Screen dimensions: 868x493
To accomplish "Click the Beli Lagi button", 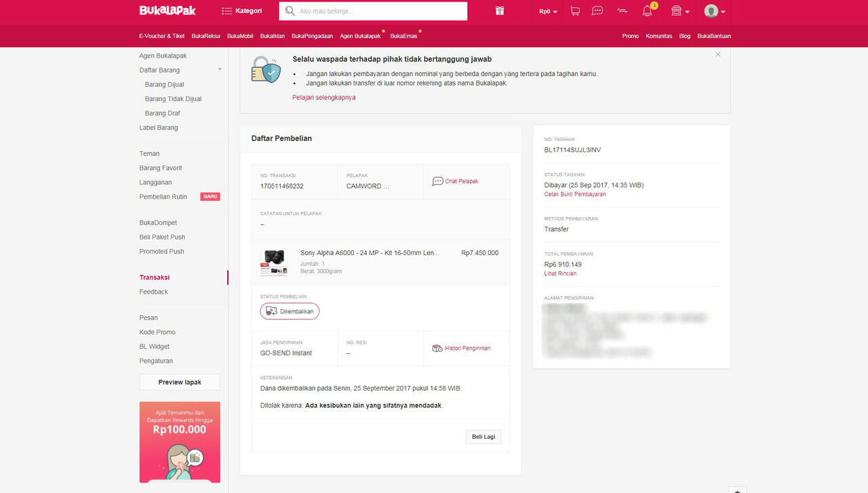I will 484,437.
